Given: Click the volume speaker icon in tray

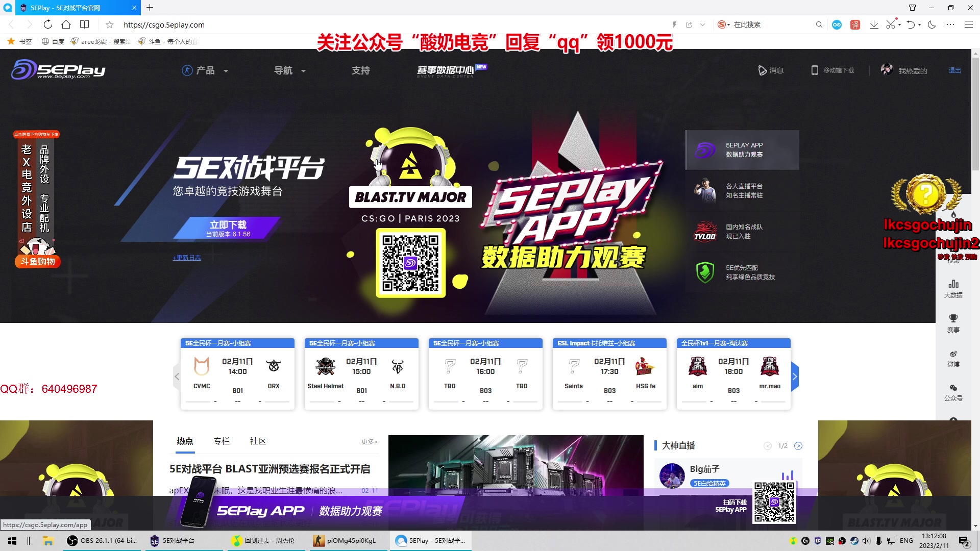Looking at the screenshot, I should tap(866, 541).
